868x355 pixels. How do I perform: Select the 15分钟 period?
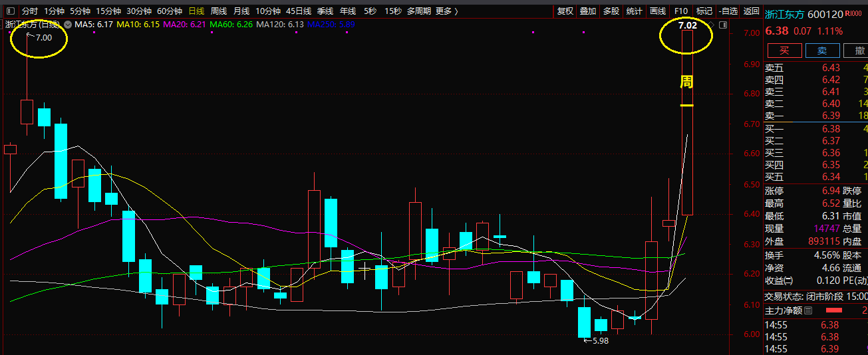[x=108, y=11]
